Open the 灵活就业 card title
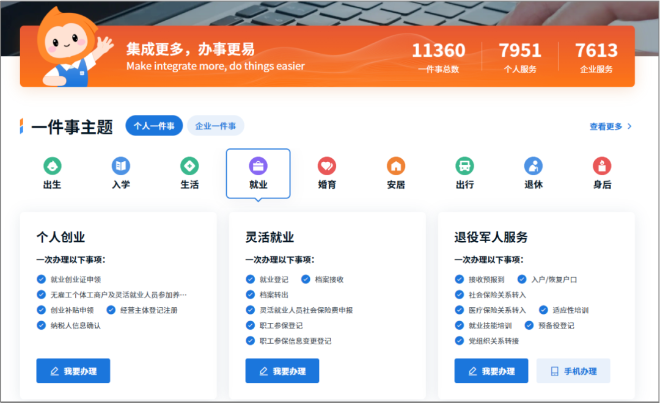 point(270,237)
